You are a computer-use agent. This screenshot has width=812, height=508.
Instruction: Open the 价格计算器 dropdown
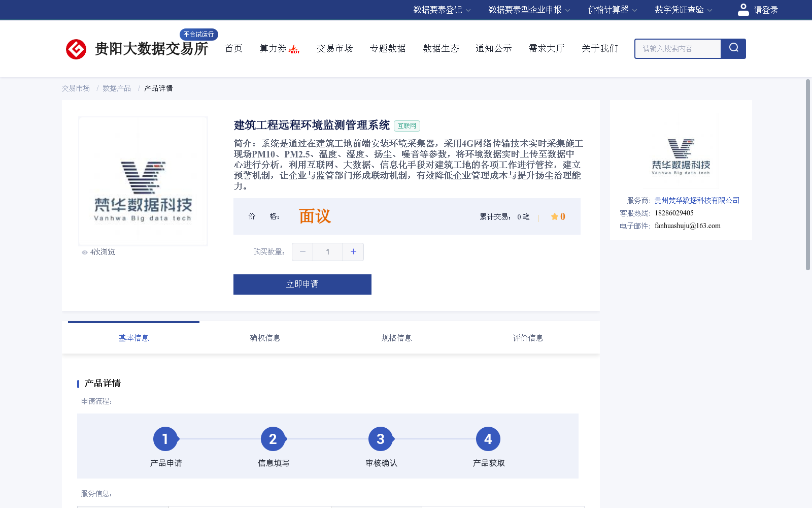[612, 10]
